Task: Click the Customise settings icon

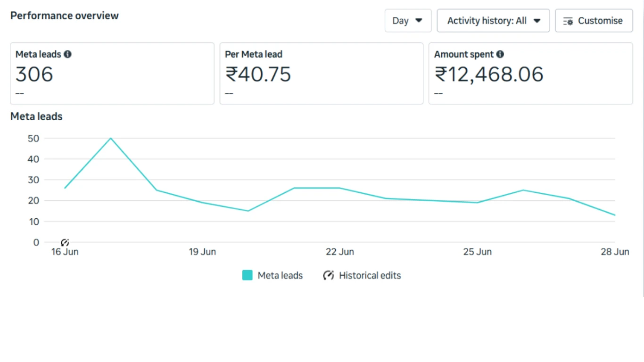Action: tap(568, 21)
